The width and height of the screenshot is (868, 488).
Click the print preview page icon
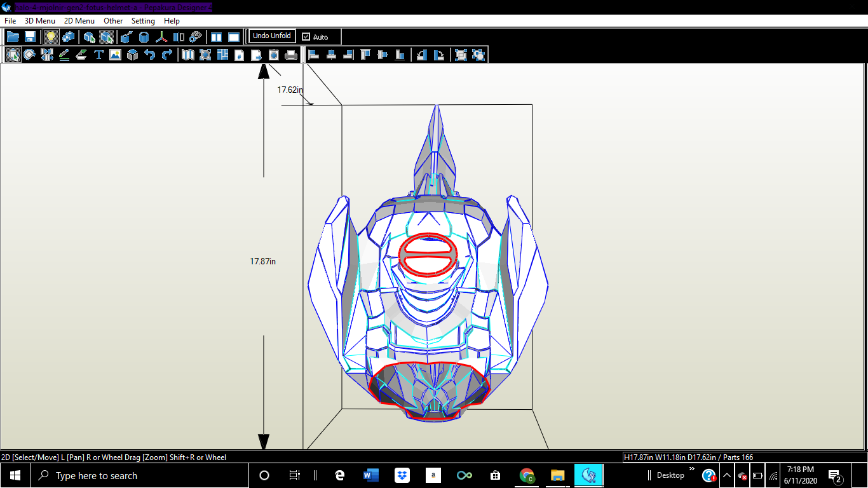[274, 55]
